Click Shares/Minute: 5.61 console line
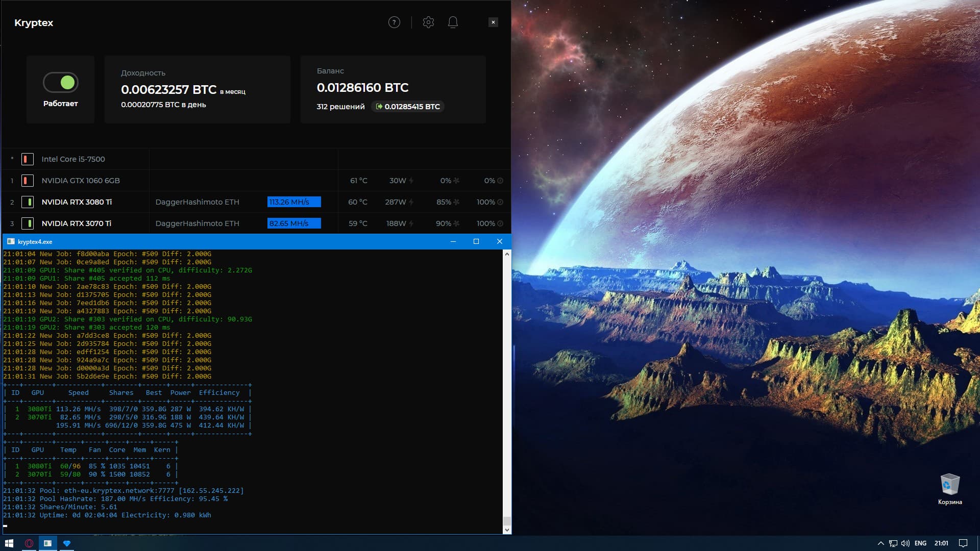Viewport: 980px width, 551px height. 60,507
